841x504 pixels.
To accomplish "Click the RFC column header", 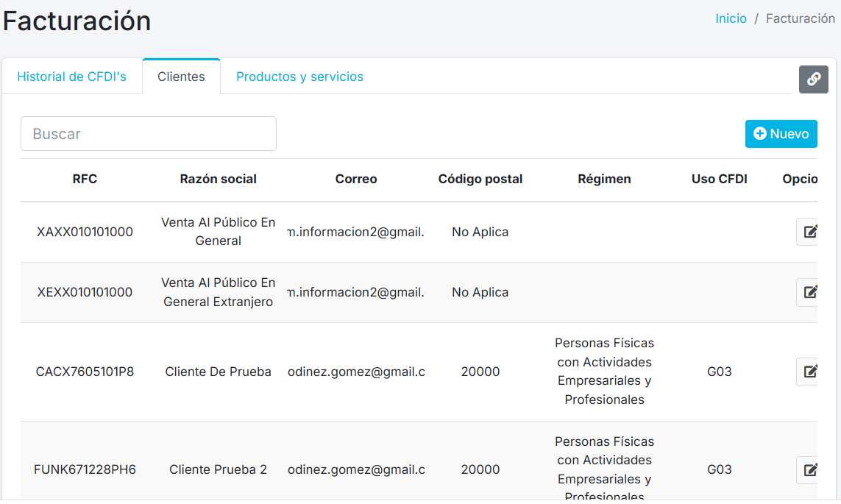I will pyautogui.click(x=85, y=179).
